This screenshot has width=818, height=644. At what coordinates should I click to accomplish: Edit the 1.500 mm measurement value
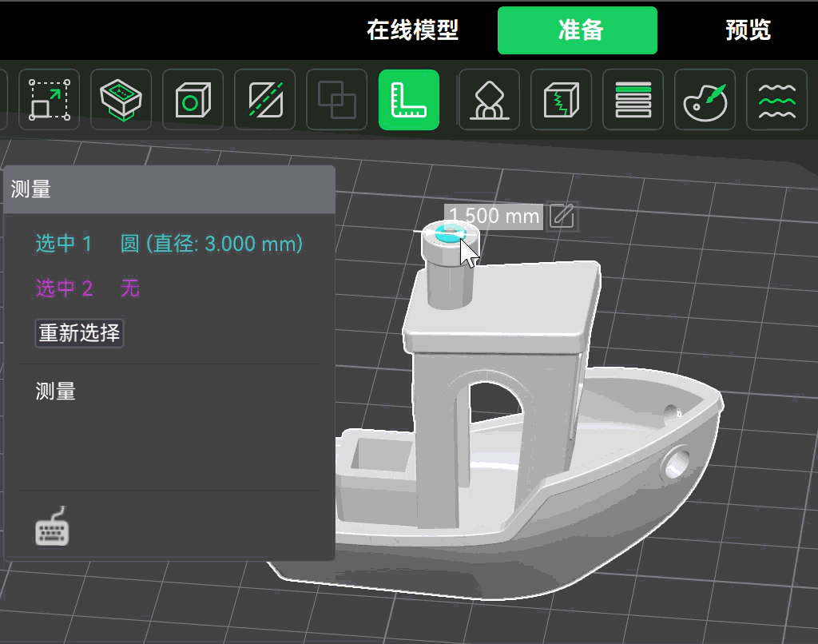tap(562, 216)
